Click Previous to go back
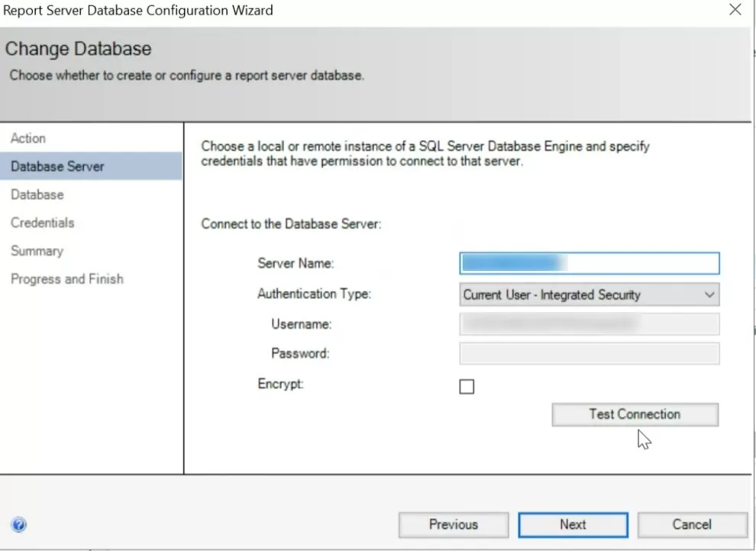 (453, 524)
